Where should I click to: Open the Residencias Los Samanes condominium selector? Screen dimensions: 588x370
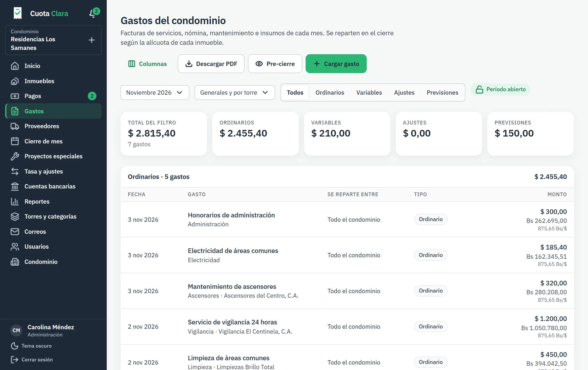point(53,40)
